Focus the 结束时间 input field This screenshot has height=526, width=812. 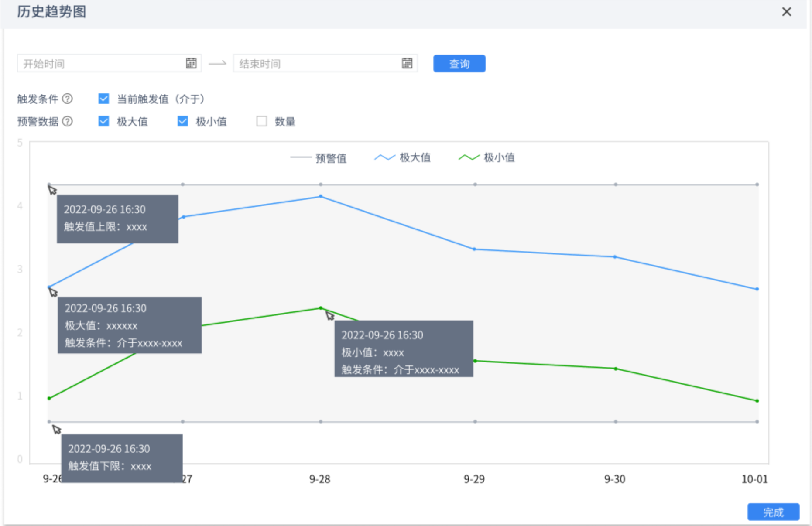(x=316, y=64)
